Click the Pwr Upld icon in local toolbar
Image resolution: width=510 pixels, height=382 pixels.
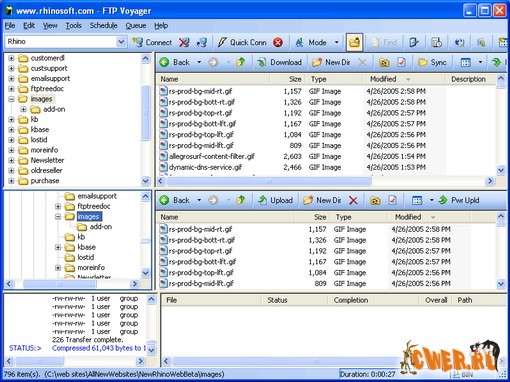[x=443, y=200]
